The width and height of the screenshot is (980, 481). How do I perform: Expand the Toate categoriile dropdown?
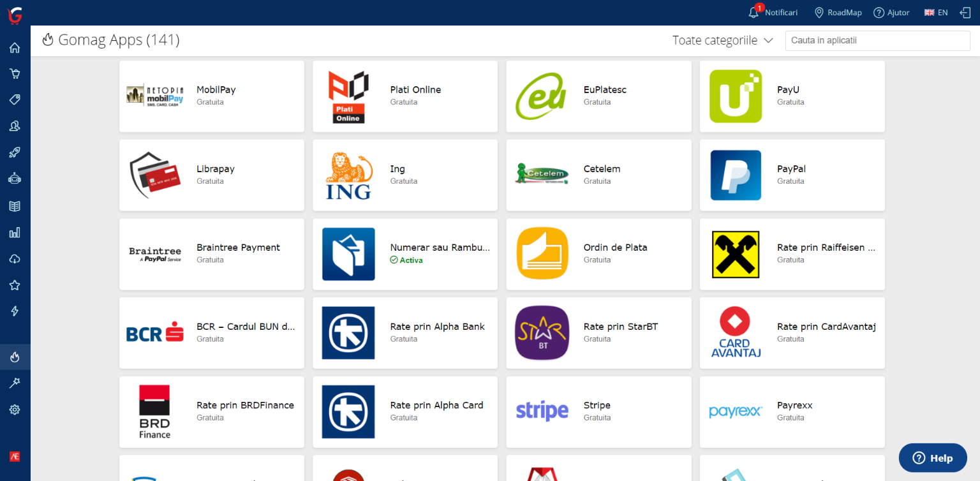tap(723, 40)
